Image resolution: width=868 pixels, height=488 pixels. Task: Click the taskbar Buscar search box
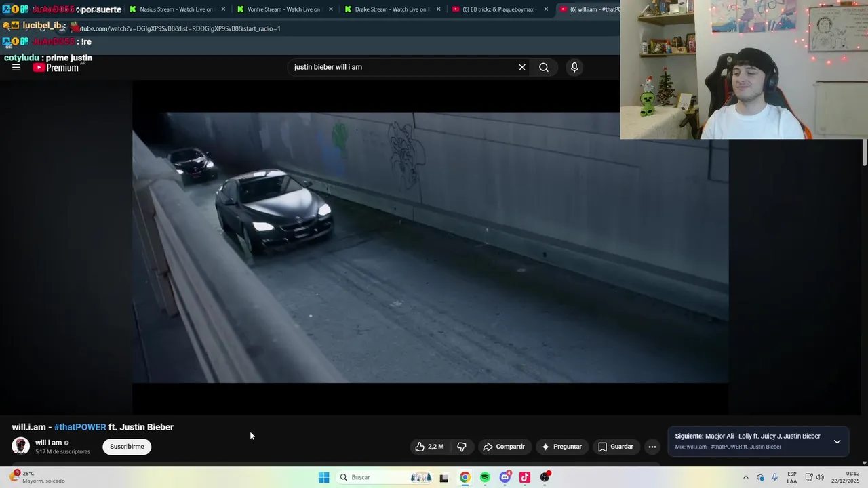pos(385,477)
